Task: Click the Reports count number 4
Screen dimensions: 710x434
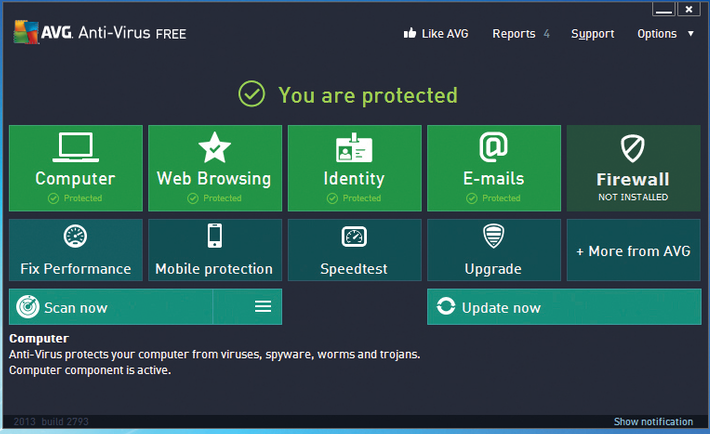Action: coord(547,34)
